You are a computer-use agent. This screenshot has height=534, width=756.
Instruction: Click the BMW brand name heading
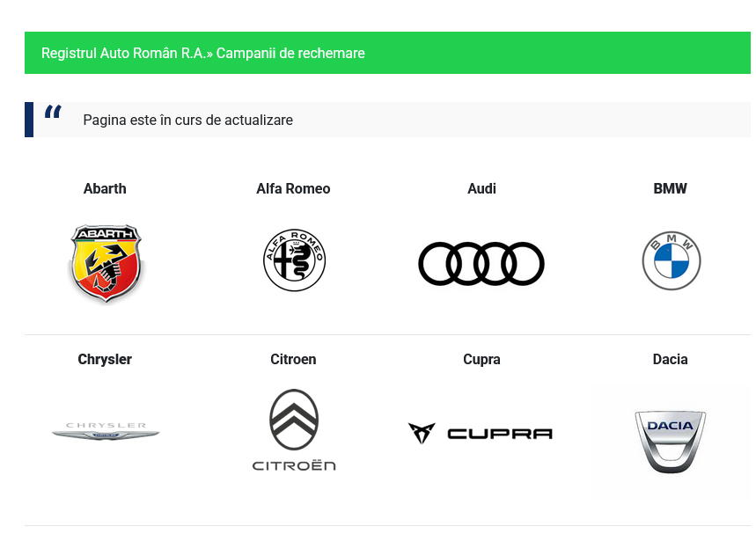click(x=670, y=188)
